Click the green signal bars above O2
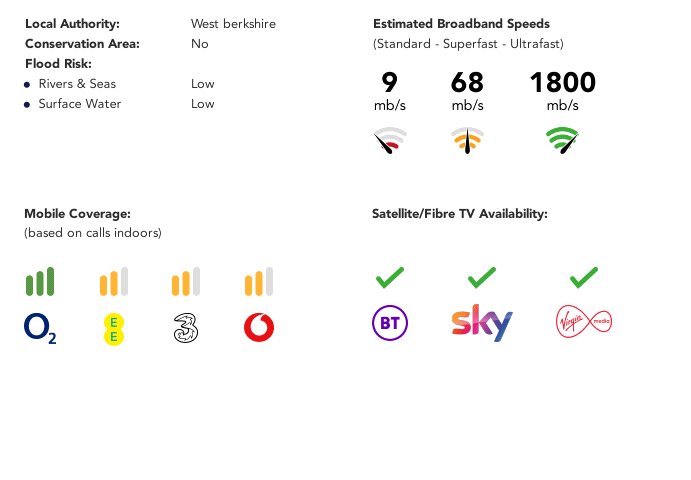Viewport: 691px width, 480px height. (40, 281)
